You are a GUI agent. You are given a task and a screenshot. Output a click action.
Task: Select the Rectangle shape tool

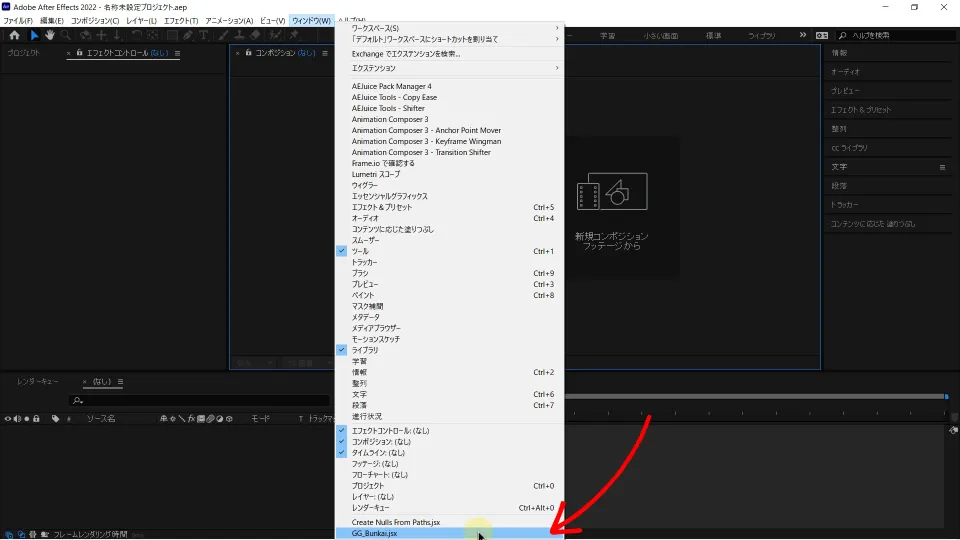click(172, 36)
